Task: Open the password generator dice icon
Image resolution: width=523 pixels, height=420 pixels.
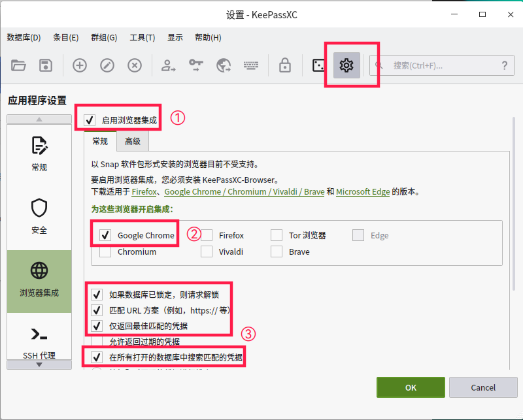Action: click(318, 65)
